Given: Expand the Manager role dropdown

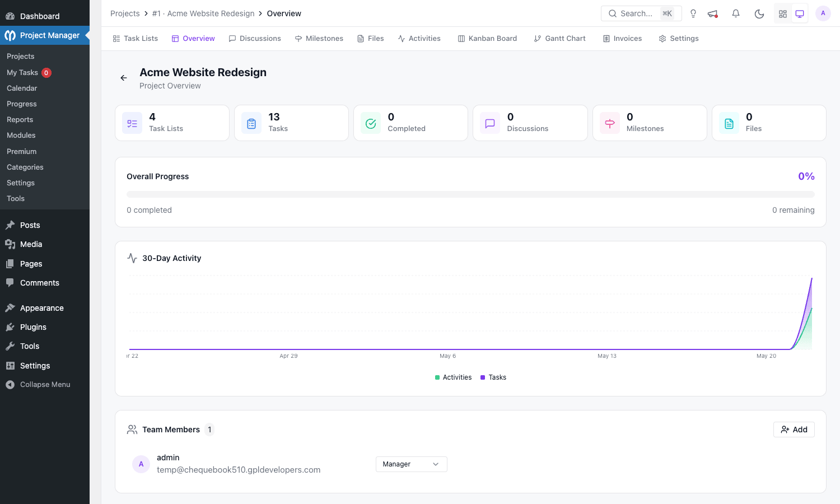Looking at the screenshot, I should tap(412, 464).
